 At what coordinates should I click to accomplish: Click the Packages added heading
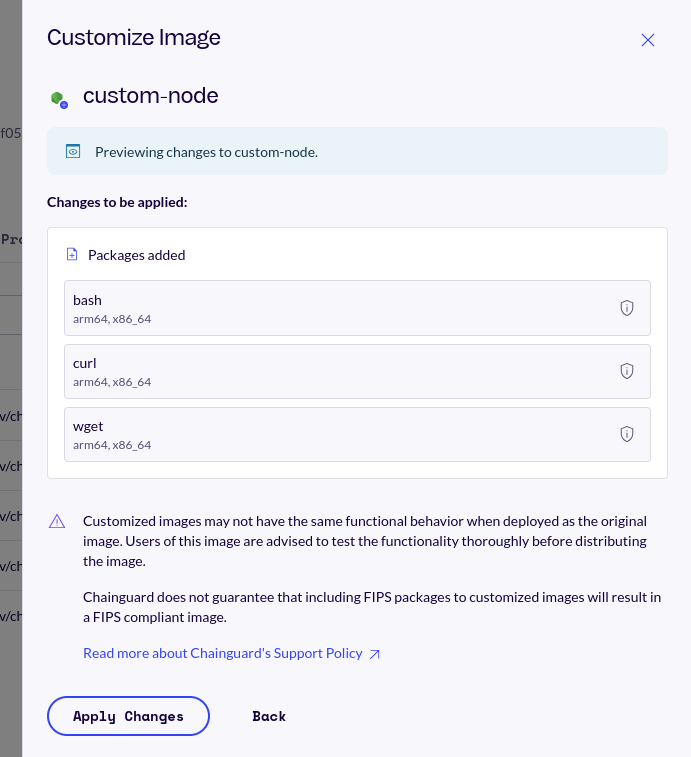click(137, 255)
